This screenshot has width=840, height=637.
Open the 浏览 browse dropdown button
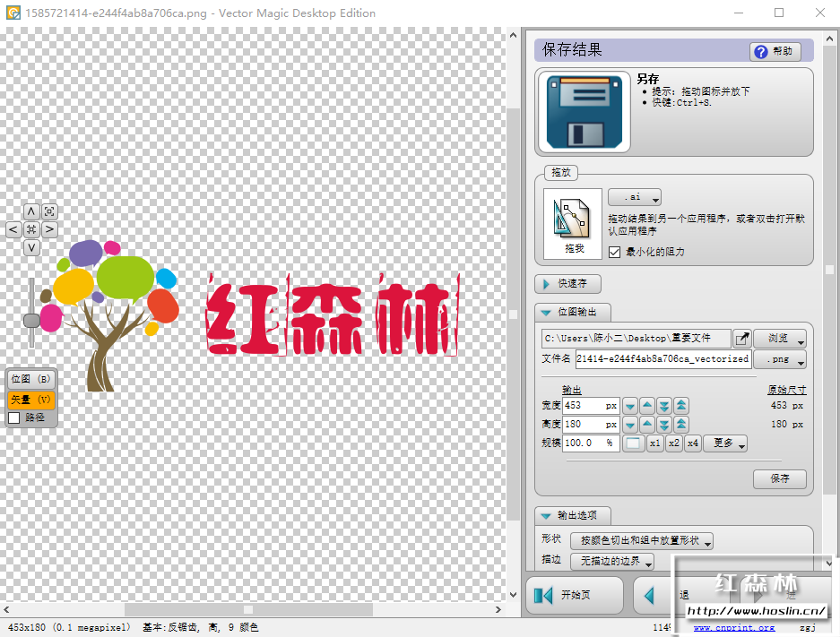(x=779, y=339)
